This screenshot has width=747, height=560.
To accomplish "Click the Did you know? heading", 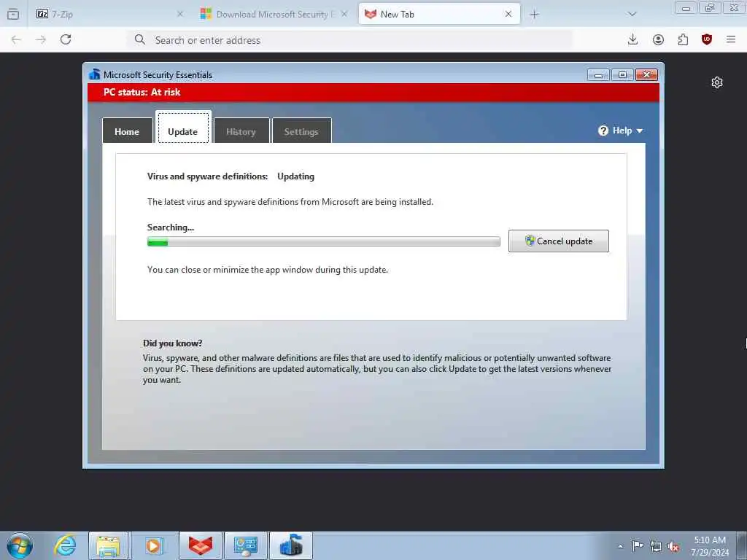I will pos(172,343).
